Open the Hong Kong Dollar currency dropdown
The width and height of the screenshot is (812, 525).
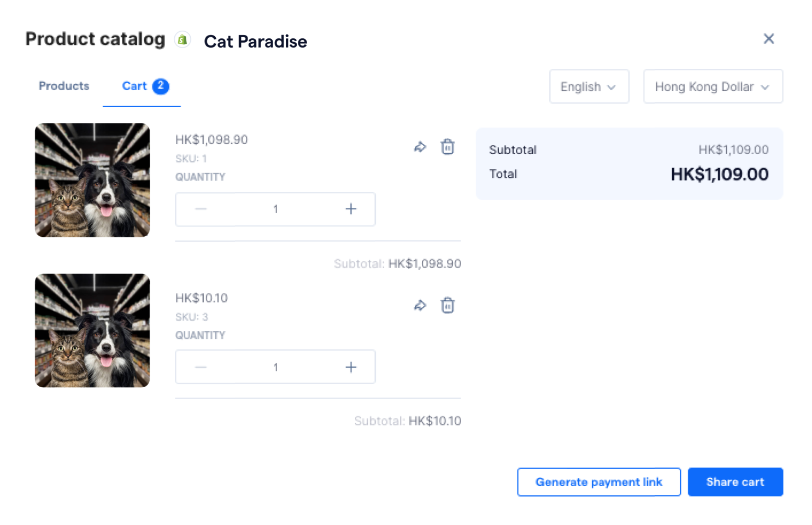click(x=713, y=86)
